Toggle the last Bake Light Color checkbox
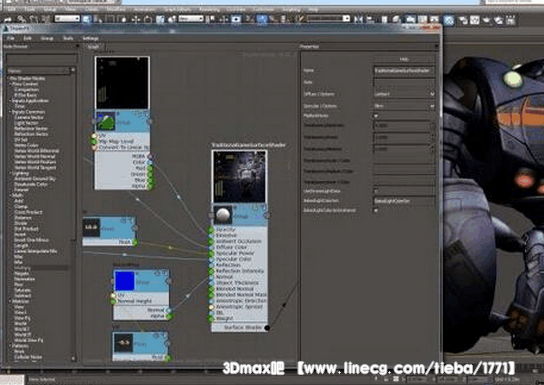This screenshot has height=385, width=544. click(376, 210)
